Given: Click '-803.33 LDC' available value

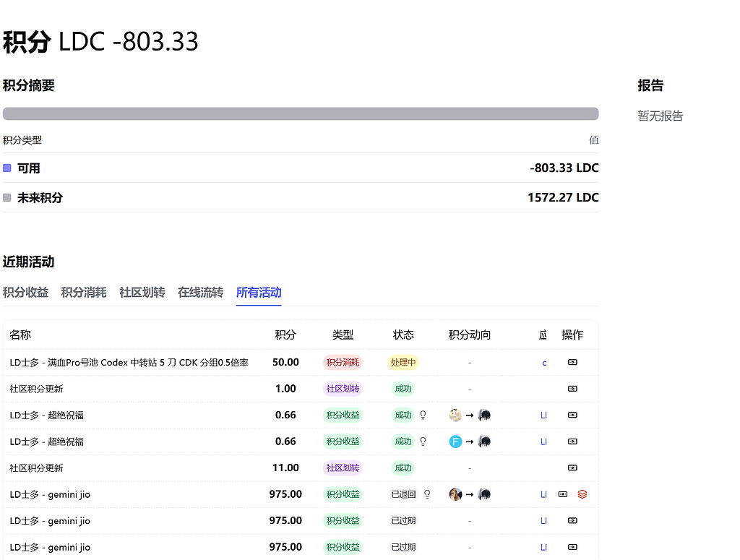Looking at the screenshot, I should 564,168.
